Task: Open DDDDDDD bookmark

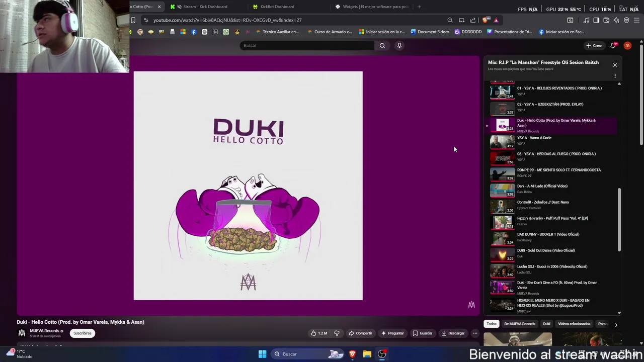Action: [468, 32]
